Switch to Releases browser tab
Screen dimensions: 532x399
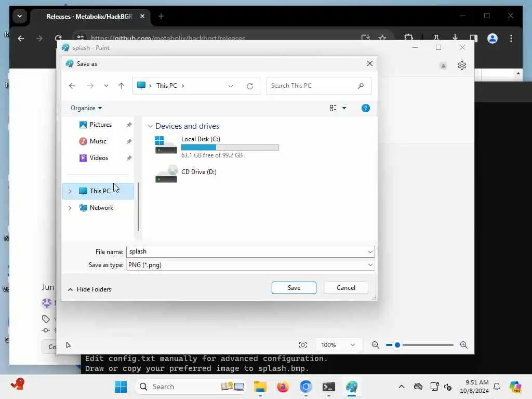[x=89, y=16]
